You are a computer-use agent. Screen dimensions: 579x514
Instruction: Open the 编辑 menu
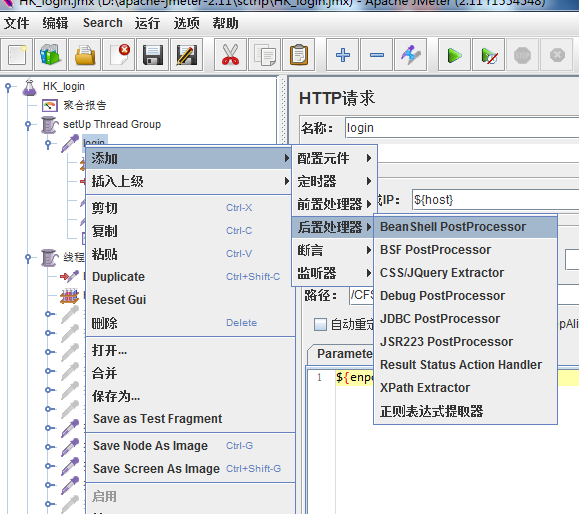coord(55,23)
